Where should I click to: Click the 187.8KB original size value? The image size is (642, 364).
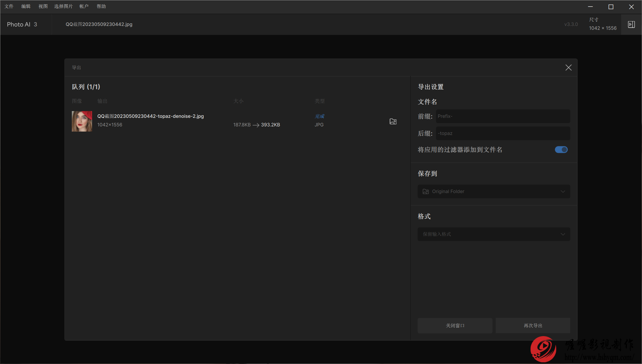[x=242, y=125]
